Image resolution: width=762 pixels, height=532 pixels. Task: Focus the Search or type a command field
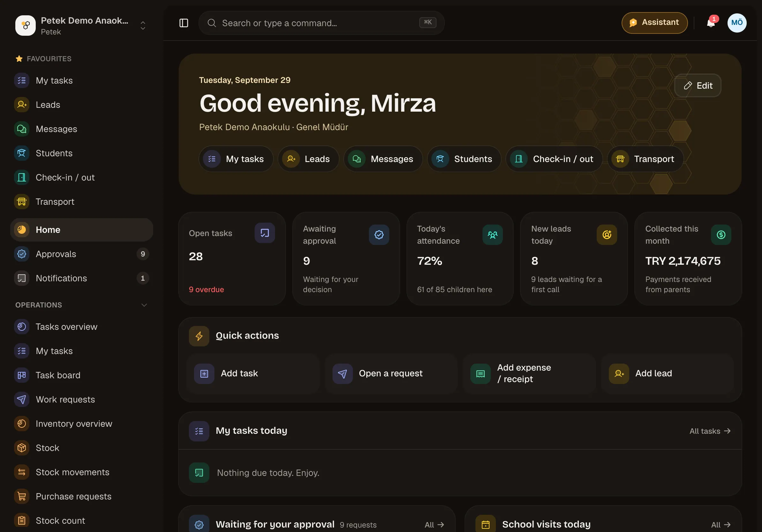[x=321, y=23]
